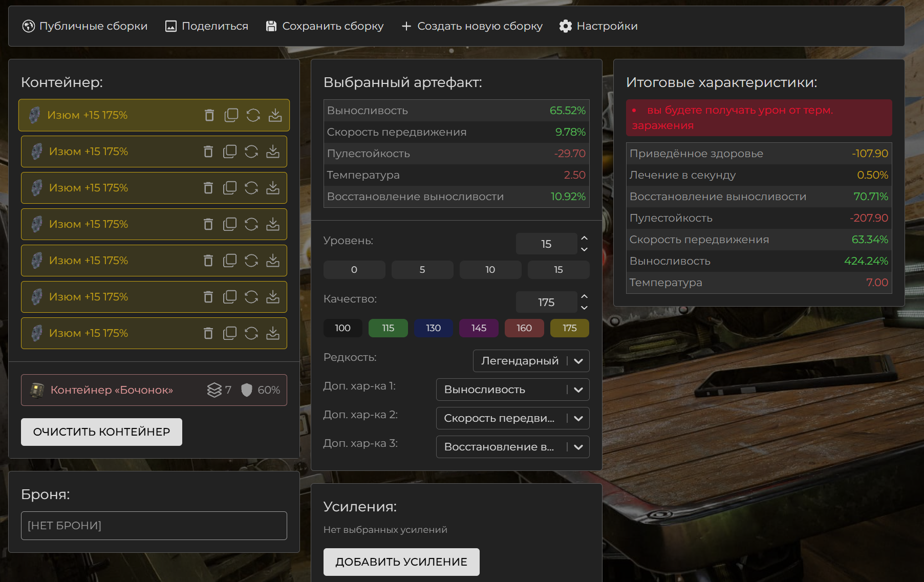Choose purple 145 quality swatch
Image resolution: width=924 pixels, height=582 pixels.
[479, 328]
